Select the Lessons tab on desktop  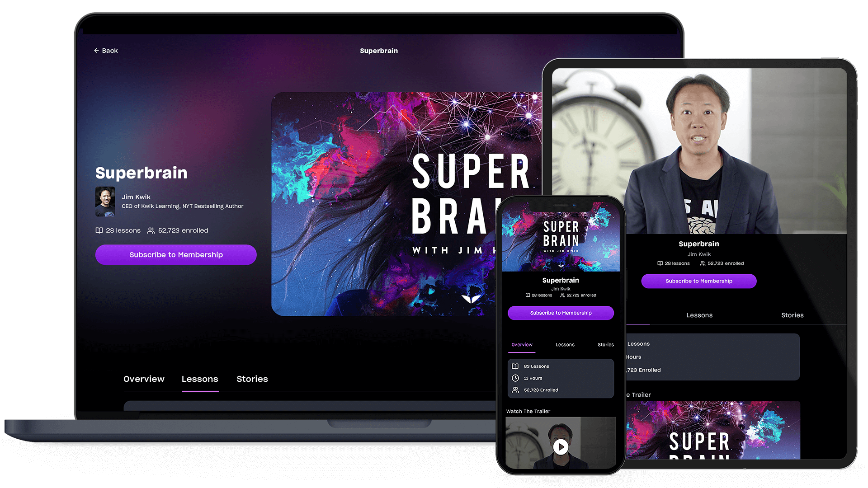(x=200, y=379)
